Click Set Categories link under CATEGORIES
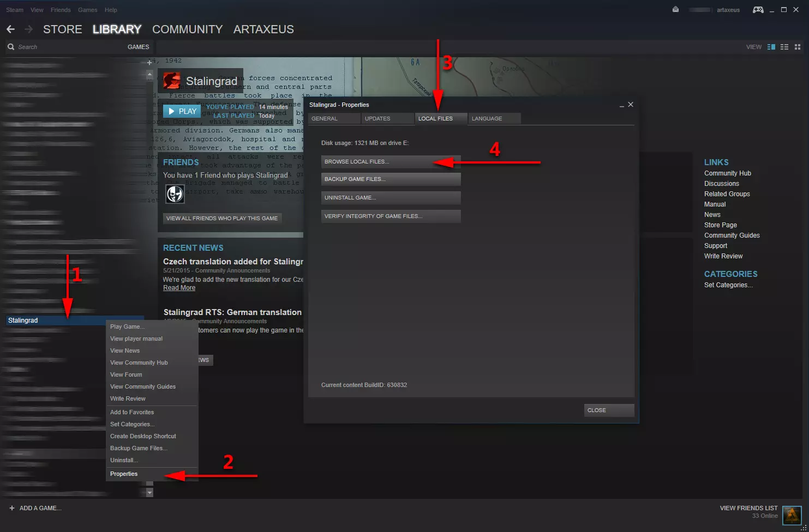The image size is (809, 532). click(x=728, y=285)
